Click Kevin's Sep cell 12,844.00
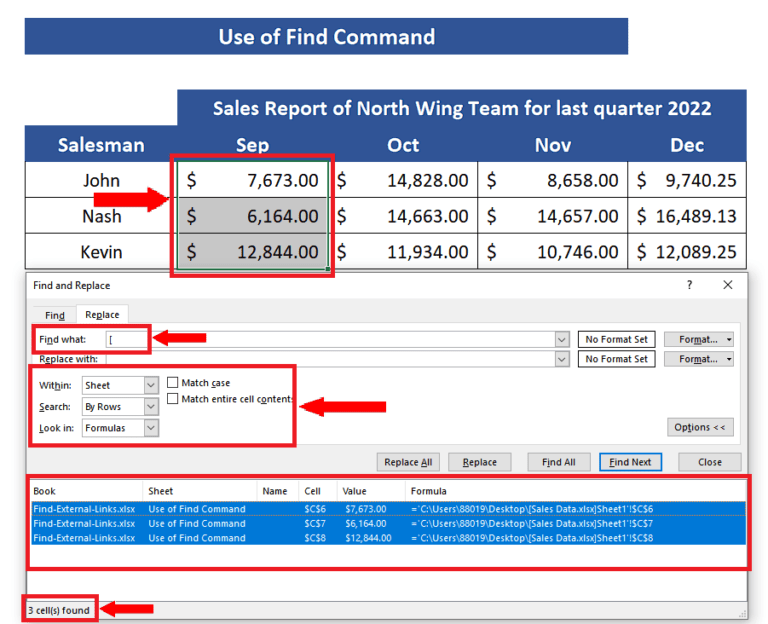This screenshot has height=624, width=768. 252,252
